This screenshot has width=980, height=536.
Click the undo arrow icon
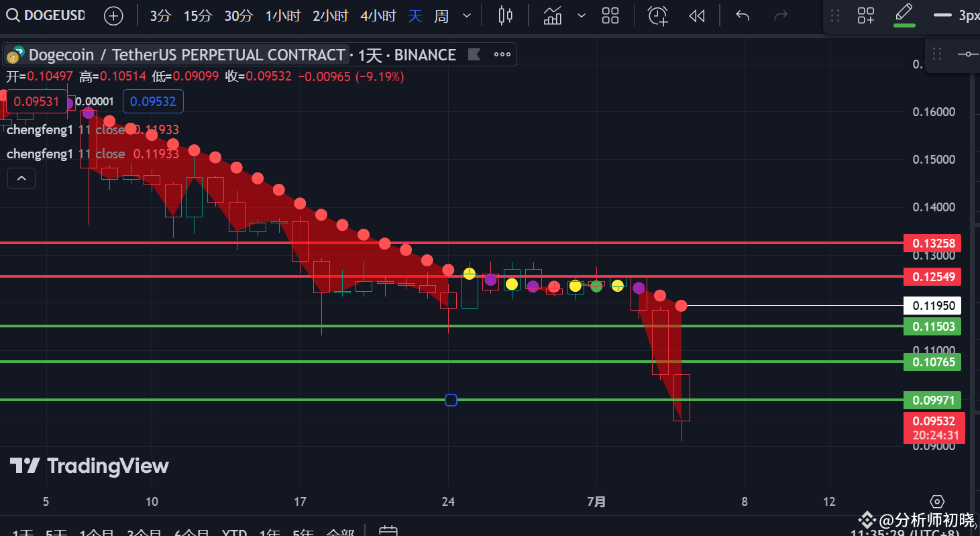[742, 15]
